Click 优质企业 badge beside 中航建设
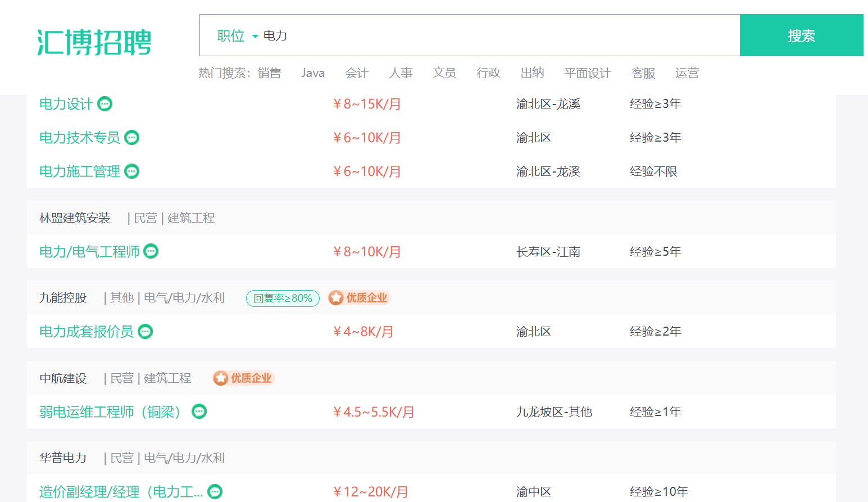 (243, 378)
